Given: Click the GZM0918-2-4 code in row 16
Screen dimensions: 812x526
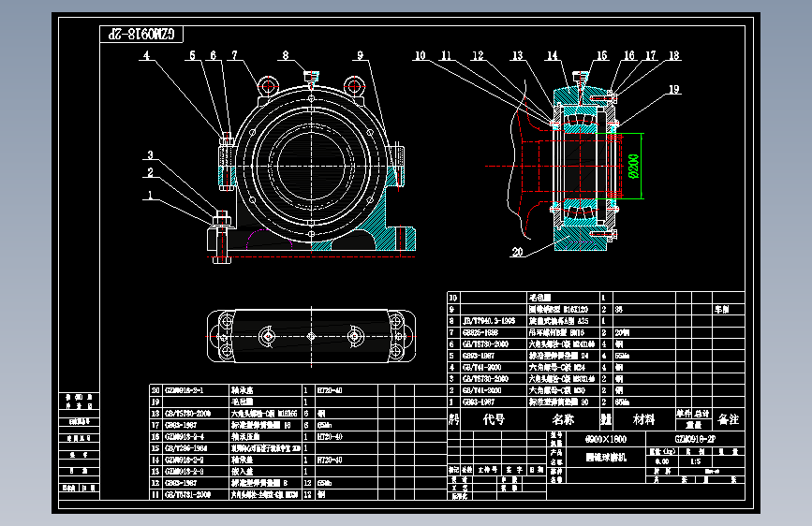Looking at the screenshot, I should [185, 436].
